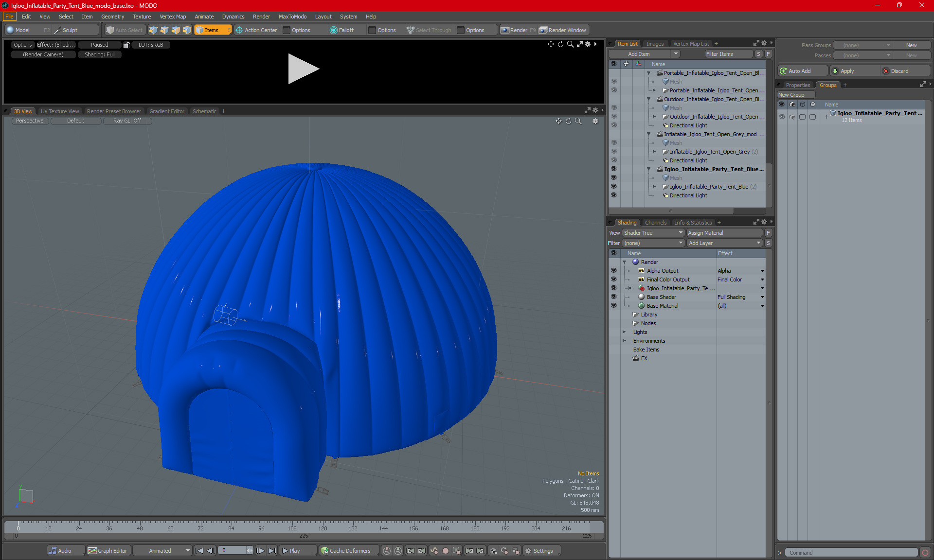The image size is (934, 560).
Task: Toggle Falloff Options checkbox
Action: click(x=373, y=30)
